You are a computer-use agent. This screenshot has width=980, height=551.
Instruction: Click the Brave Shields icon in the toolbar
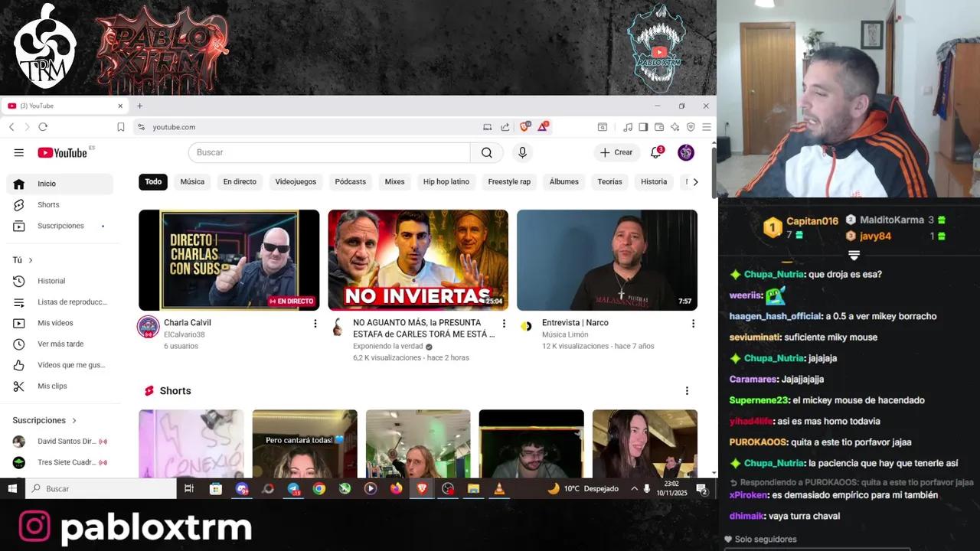[525, 126]
